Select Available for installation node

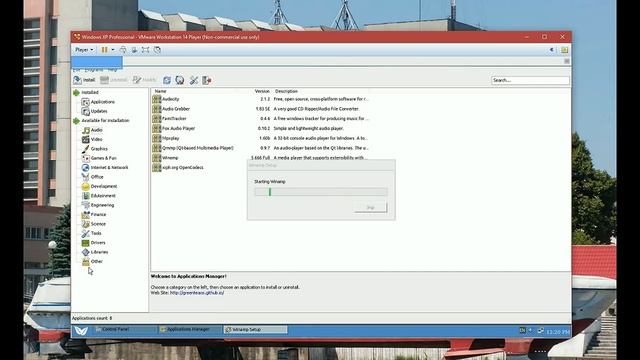pos(105,121)
